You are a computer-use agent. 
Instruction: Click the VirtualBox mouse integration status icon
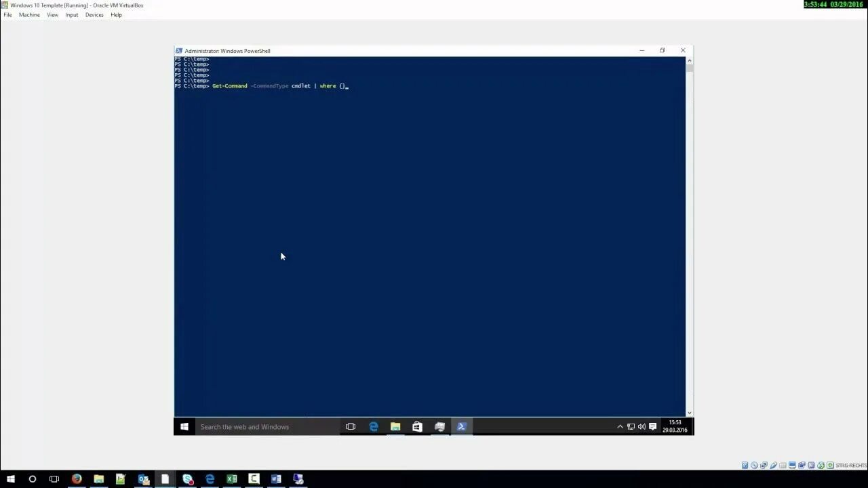[821, 465]
